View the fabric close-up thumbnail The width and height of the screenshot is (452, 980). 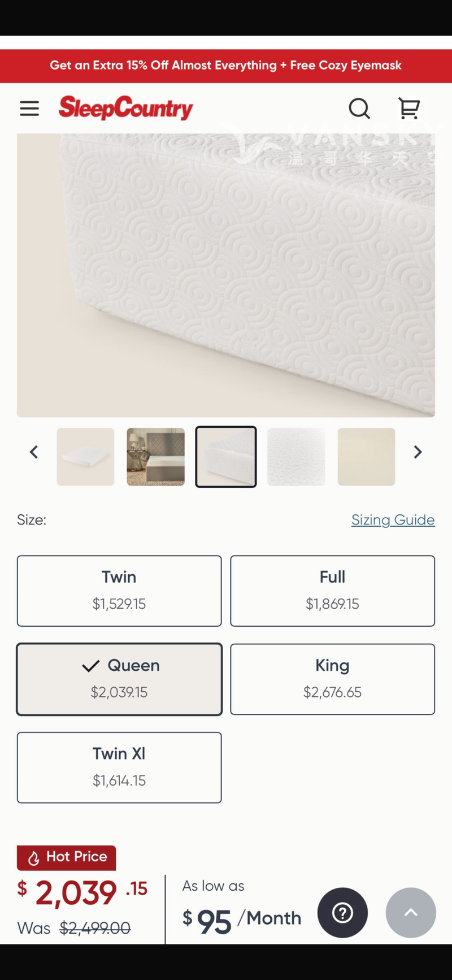(296, 457)
